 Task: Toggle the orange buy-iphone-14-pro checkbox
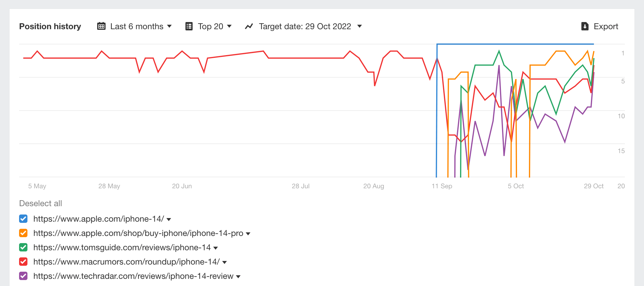pos(23,233)
